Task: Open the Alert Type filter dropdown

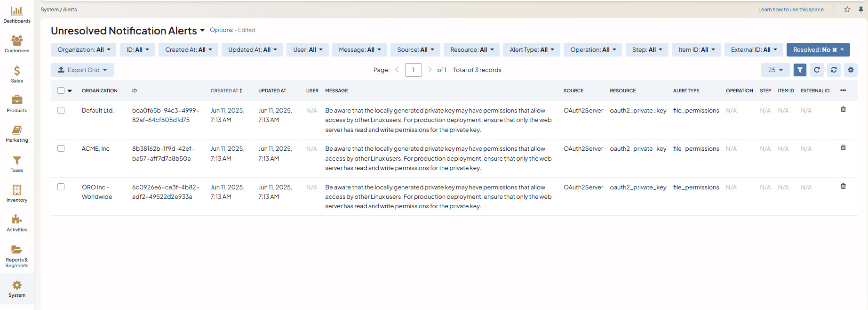Action: click(531, 50)
